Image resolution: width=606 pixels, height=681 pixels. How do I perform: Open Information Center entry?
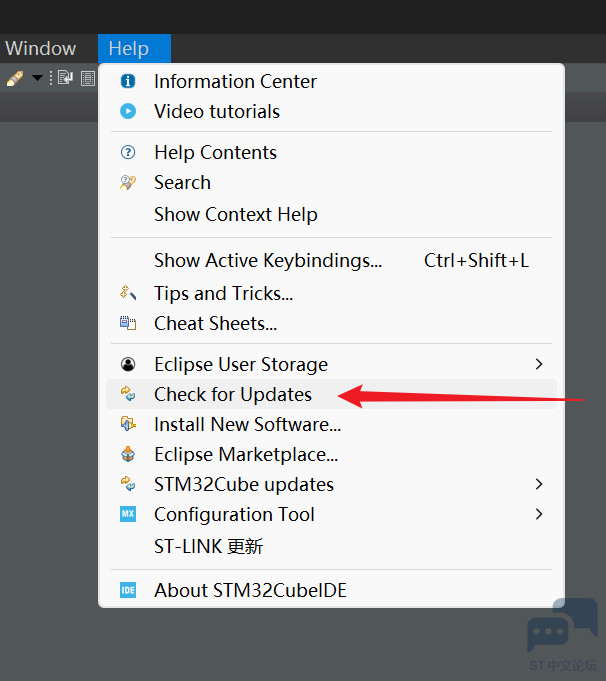click(331, 81)
